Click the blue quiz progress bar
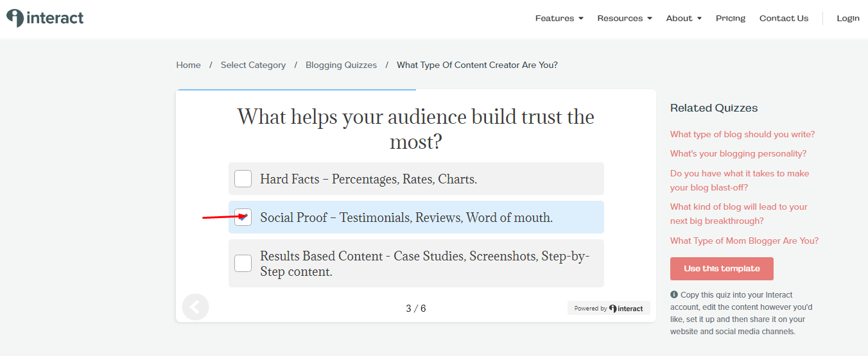868x356 pixels. [x=296, y=90]
